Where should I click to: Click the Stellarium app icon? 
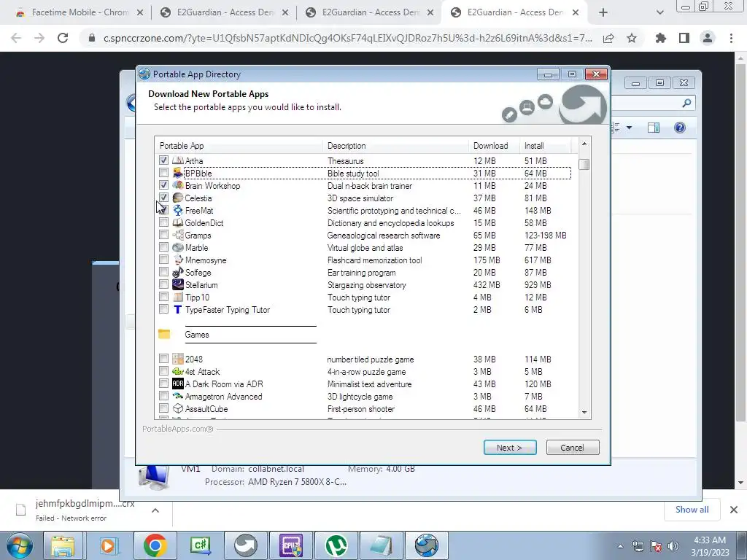178,284
